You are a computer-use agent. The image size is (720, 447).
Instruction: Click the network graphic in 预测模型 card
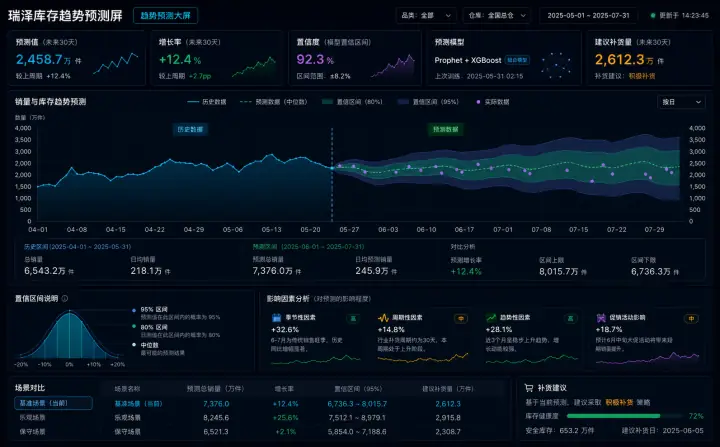556,64
